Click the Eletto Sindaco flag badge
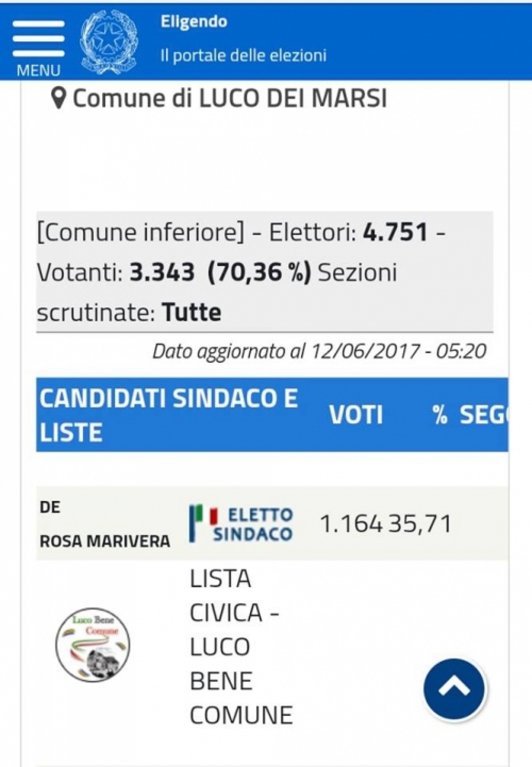Screen dimensions: 532x767 (241, 524)
